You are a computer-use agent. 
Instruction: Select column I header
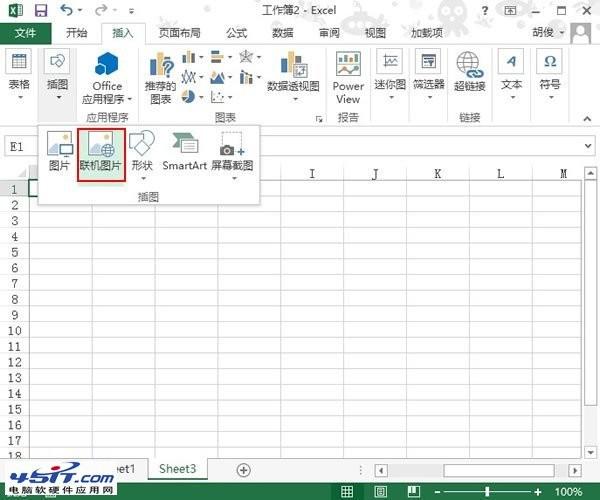(312, 174)
